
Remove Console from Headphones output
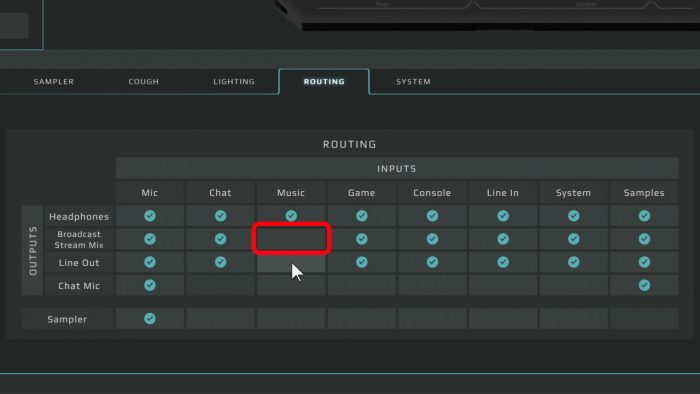(x=432, y=216)
